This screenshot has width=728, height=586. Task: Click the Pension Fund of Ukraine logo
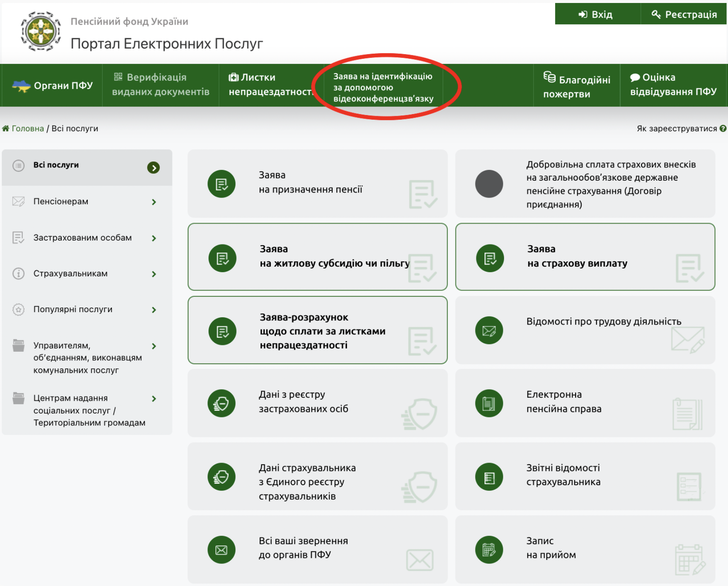pos(40,32)
